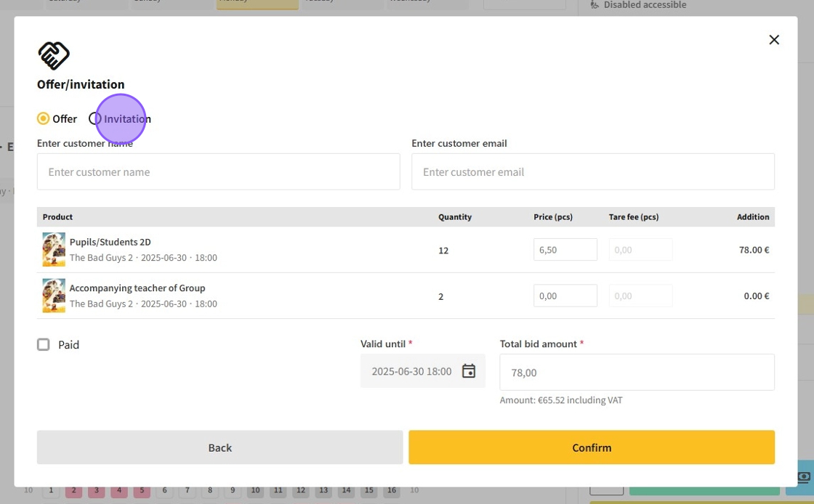
Task: Click the handshake offer icon
Action: pyautogui.click(x=54, y=56)
